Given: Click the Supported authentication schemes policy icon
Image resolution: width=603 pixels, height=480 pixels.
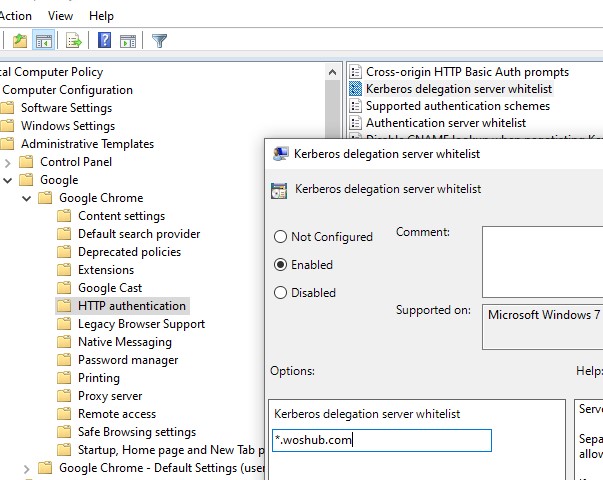Looking at the screenshot, I should point(355,106).
